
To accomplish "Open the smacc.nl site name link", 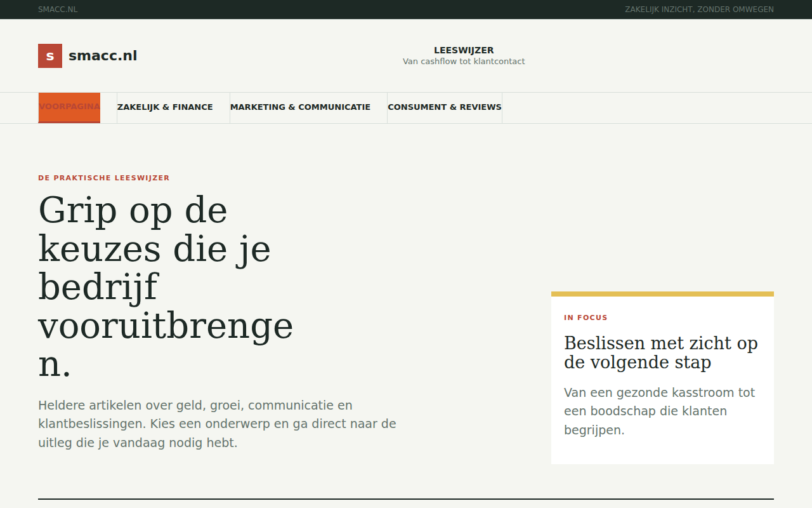I will [103, 56].
